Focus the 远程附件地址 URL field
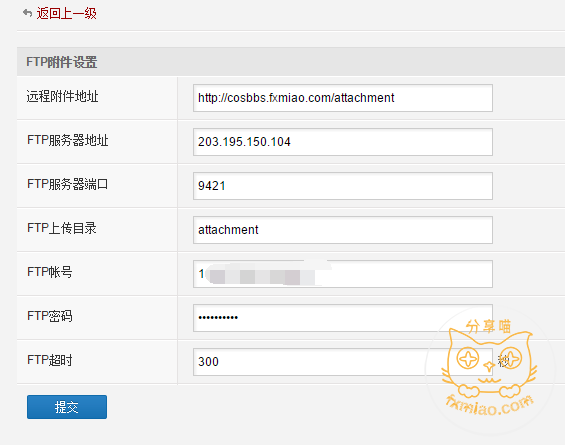Screen dimensions: 565x445 [x=343, y=98]
